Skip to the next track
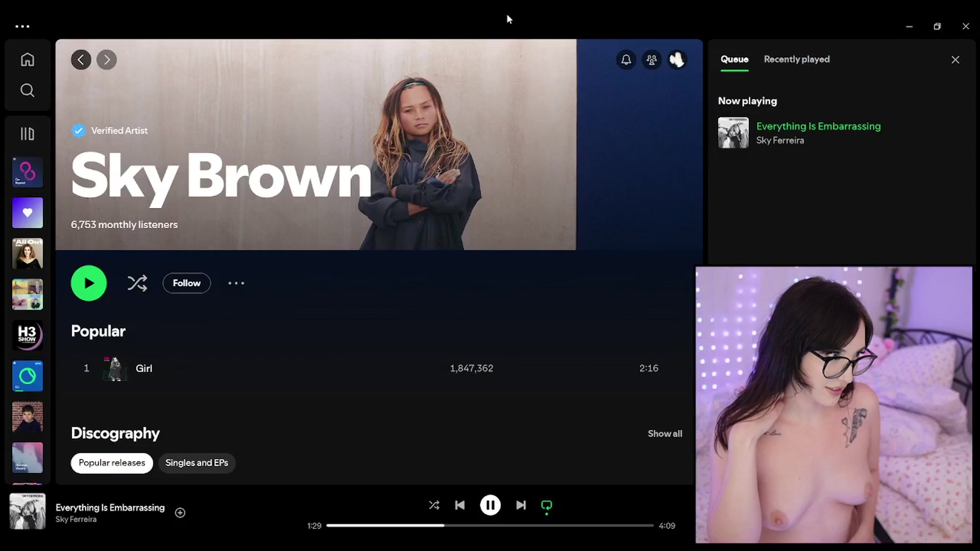The image size is (980, 551). (521, 505)
